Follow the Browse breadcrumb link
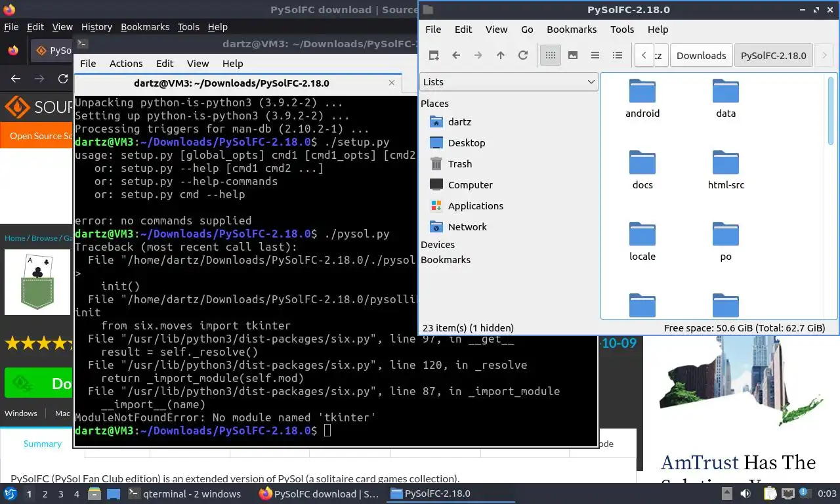840x504 pixels. (x=45, y=238)
